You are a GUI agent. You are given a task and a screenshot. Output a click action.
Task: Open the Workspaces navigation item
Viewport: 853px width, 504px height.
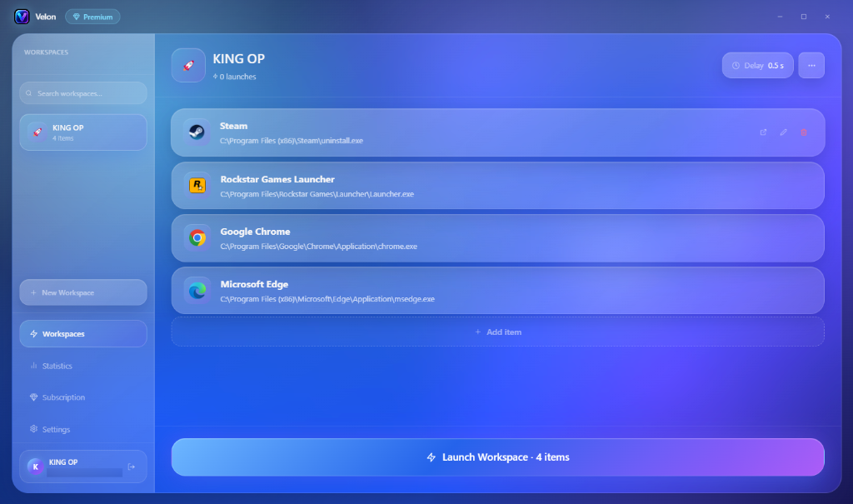click(x=83, y=334)
